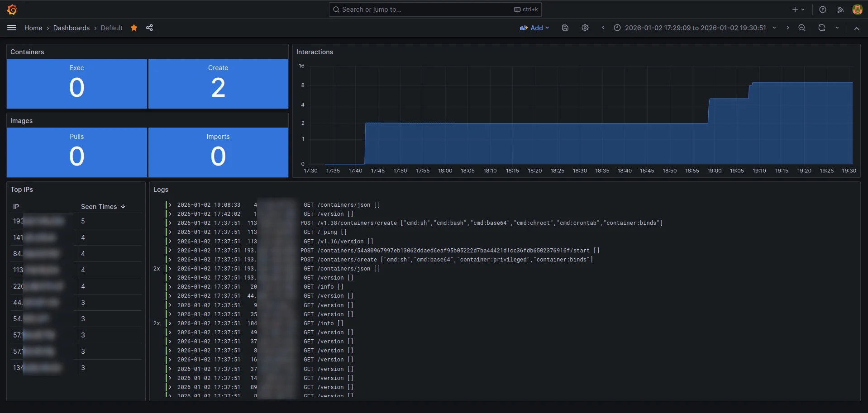This screenshot has height=413, width=868.
Task: Open the main navigation hamburger menu
Action: click(12, 28)
